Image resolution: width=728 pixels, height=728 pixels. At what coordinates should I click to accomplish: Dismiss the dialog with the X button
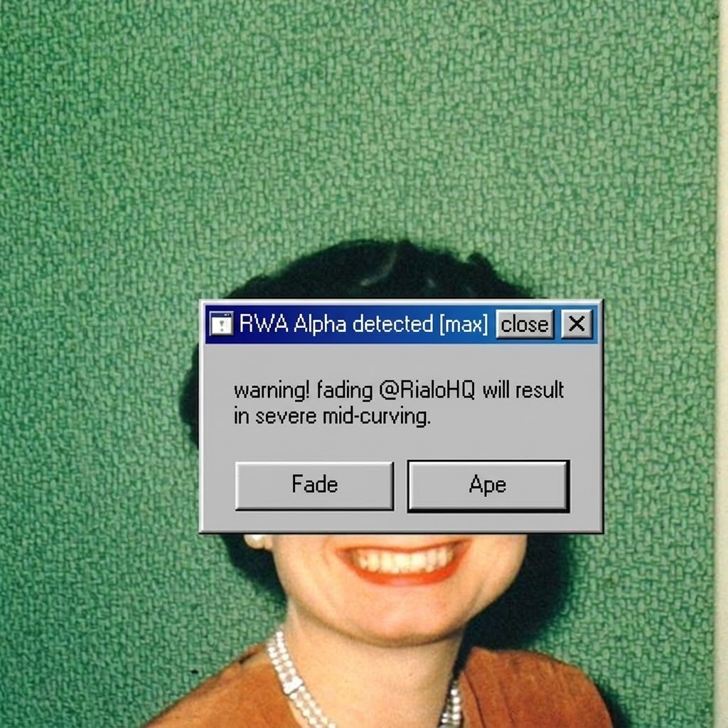click(577, 324)
